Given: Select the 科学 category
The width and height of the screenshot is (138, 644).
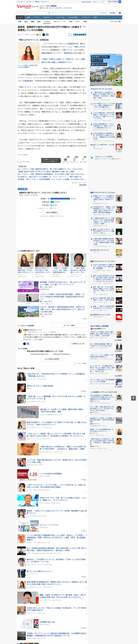Looking at the screenshot, I should tap(71, 21).
